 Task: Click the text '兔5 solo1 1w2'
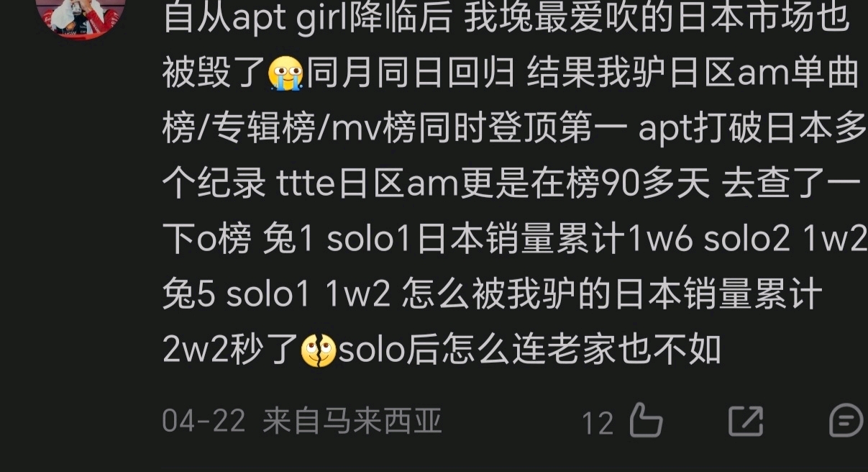tap(276, 296)
